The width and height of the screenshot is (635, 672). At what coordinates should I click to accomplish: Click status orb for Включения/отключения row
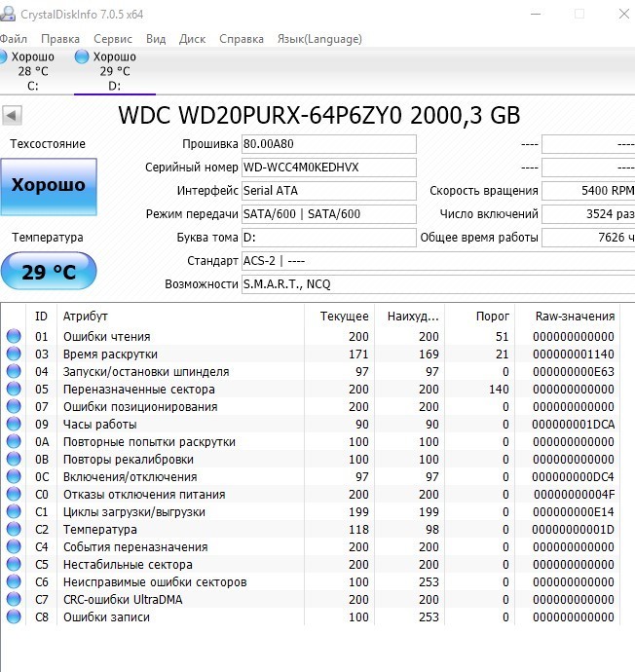pyautogui.click(x=14, y=476)
